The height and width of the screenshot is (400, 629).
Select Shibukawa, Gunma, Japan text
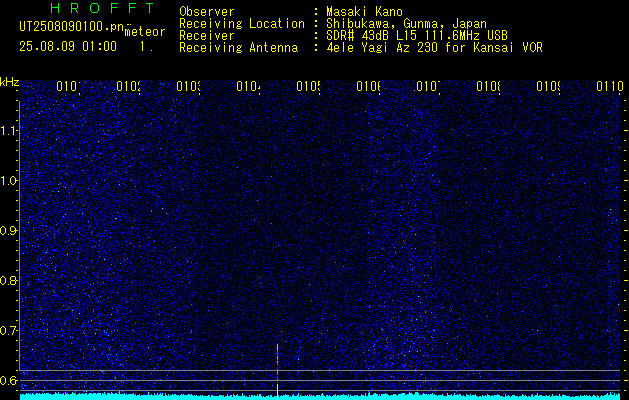pos(406,24)
